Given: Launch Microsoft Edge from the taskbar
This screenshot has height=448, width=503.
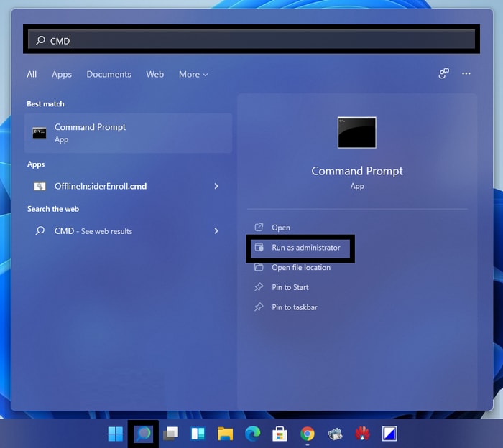Looking at the screenshot, I should pos(252,434).
